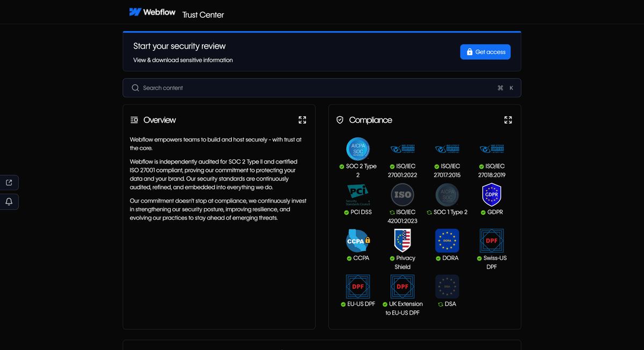Click the GDPR label text
Image resolution: width=644 pixels, height=350 pixels.
coord(495,212)
